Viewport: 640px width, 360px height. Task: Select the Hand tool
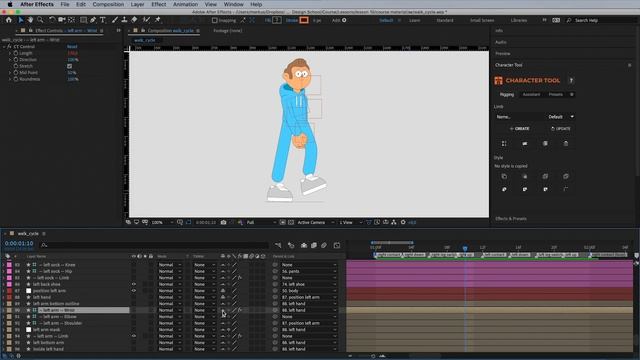click(30, 20)
